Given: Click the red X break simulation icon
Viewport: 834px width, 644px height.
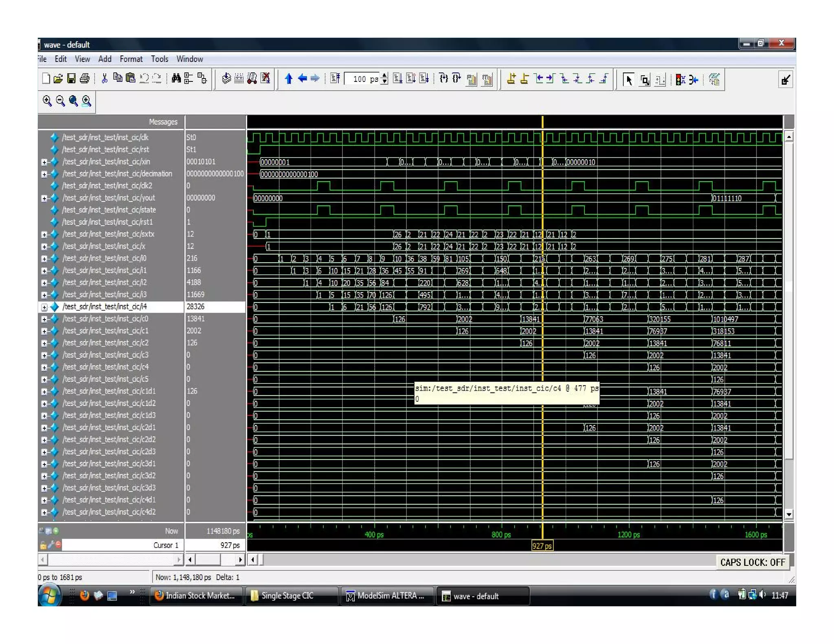Looking at the screenshot, I should pos(266,78).
